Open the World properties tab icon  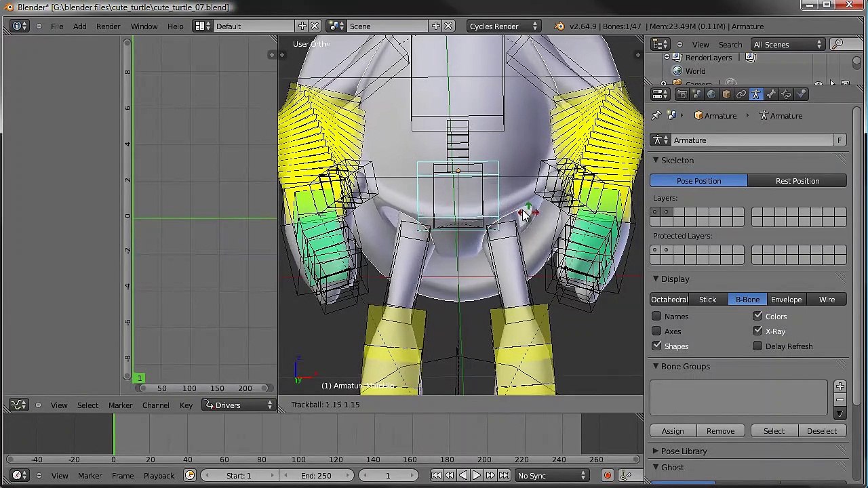point(711,94)
